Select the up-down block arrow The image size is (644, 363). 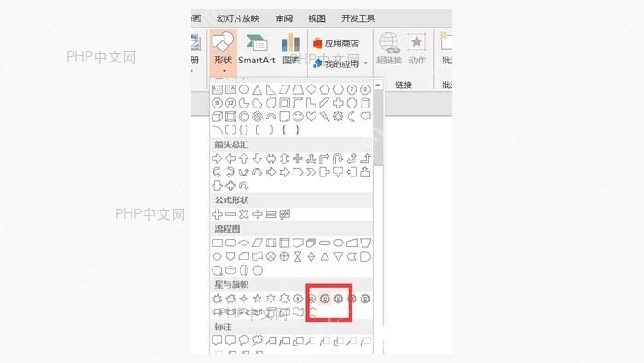click(284, 158)
